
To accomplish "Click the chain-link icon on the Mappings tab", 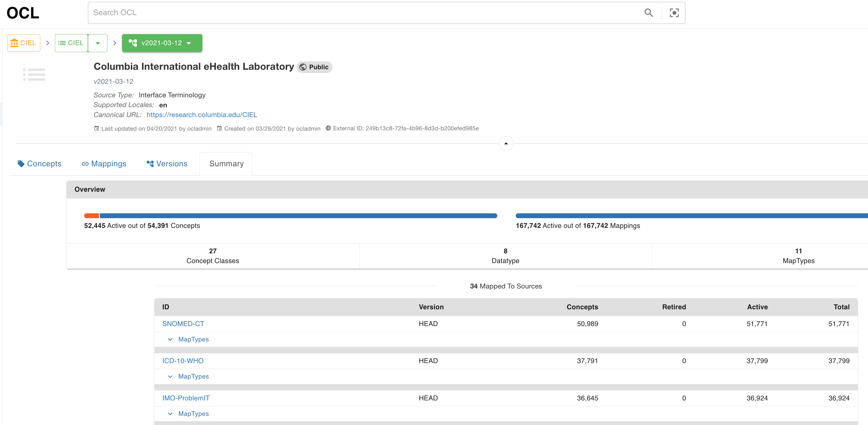I will click(85, 164).
